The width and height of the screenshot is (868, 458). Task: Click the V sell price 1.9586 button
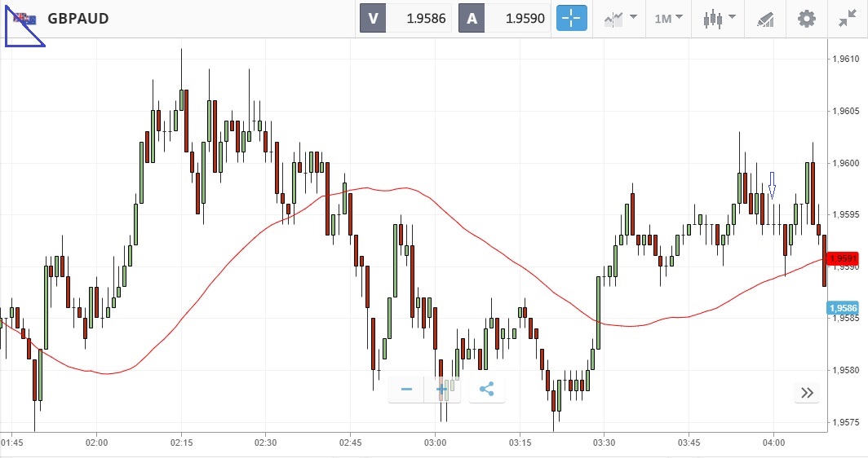pyautogui.click(x=405, y=18)
